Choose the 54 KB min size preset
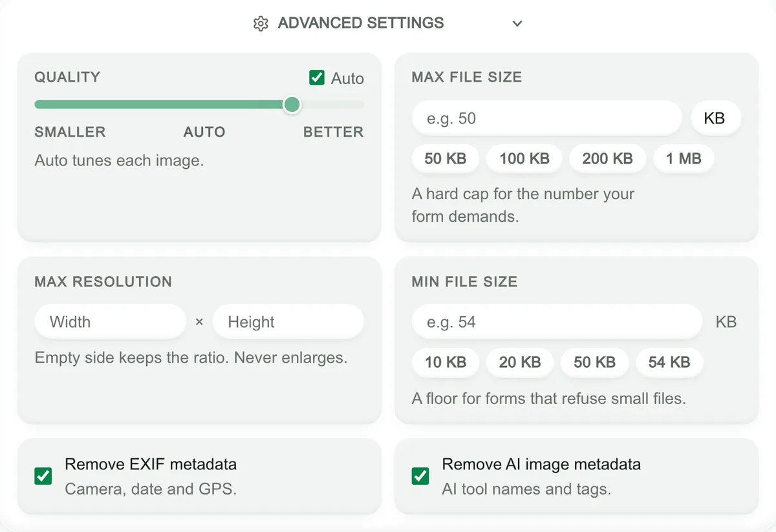Image resolution: width=776 pixels, height=532 pixels. pos(669,362)
